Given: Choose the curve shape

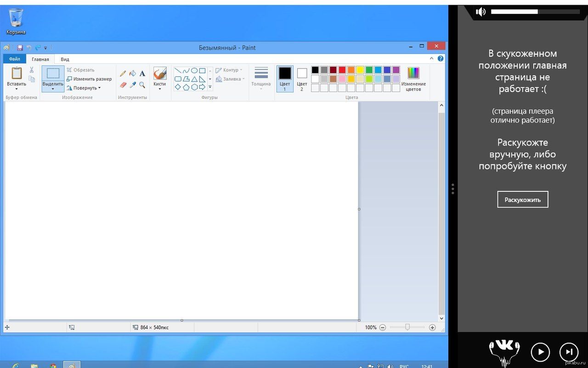Looking at the screenshot, I should [186, 70].
